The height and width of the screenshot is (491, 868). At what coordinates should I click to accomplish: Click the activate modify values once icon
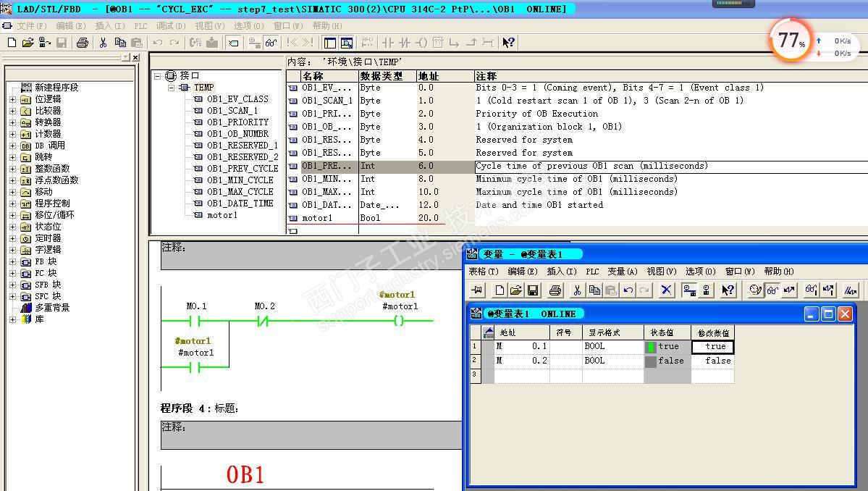coord(828,290)
